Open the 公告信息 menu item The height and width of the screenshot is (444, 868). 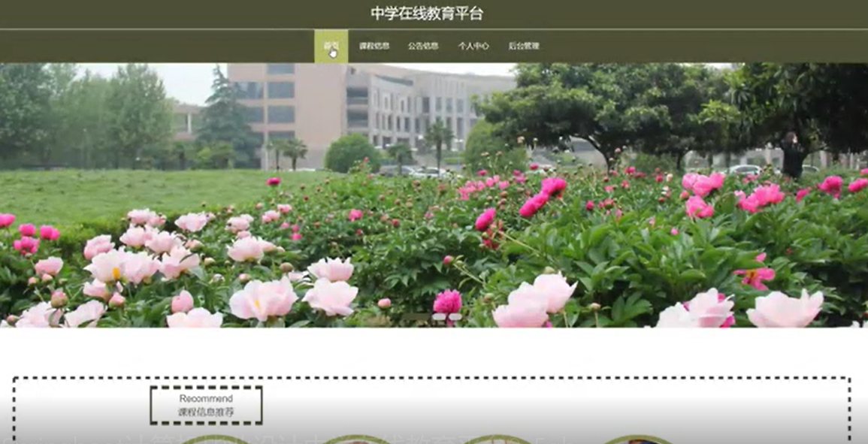pyautogui.click(x=423, y=46)
